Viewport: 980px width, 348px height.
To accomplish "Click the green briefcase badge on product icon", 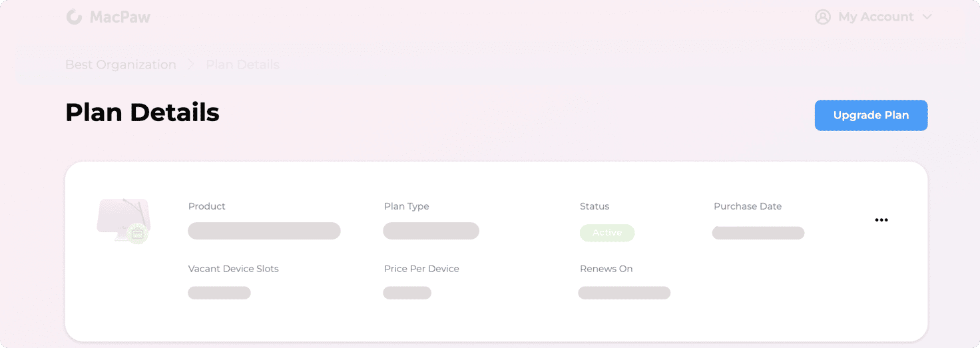I will (138, 234).
